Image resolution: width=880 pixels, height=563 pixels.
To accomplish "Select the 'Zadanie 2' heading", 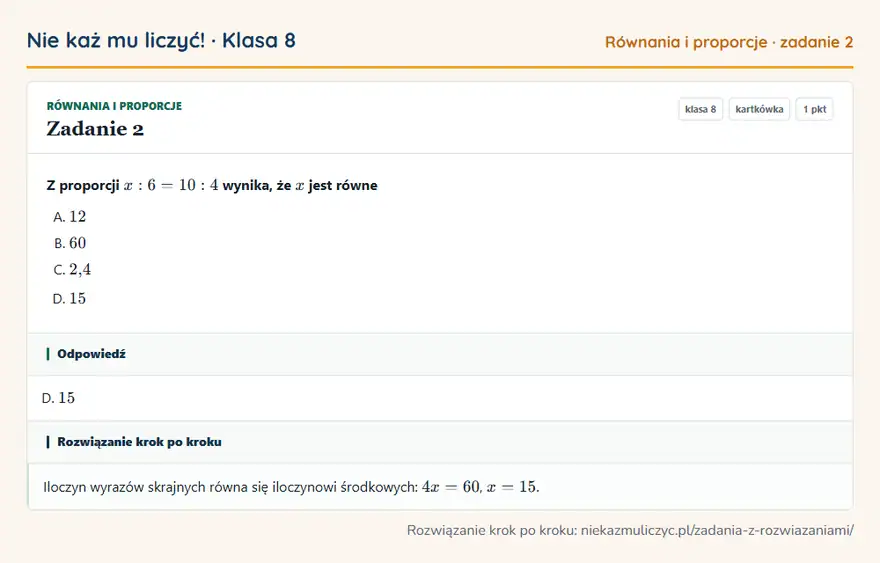I will coord(95,129).
